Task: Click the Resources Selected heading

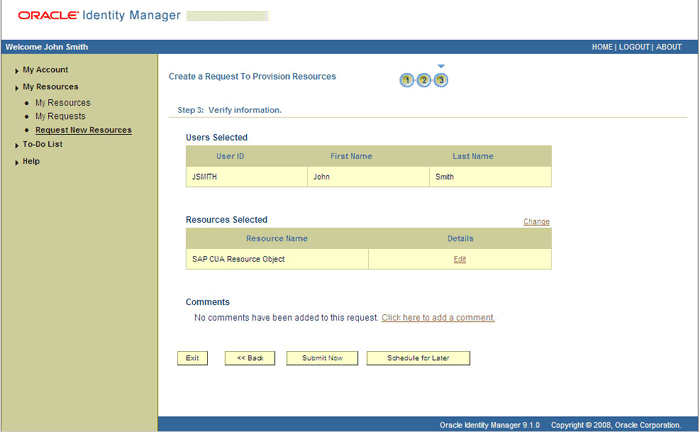Action: pos(226,220)
